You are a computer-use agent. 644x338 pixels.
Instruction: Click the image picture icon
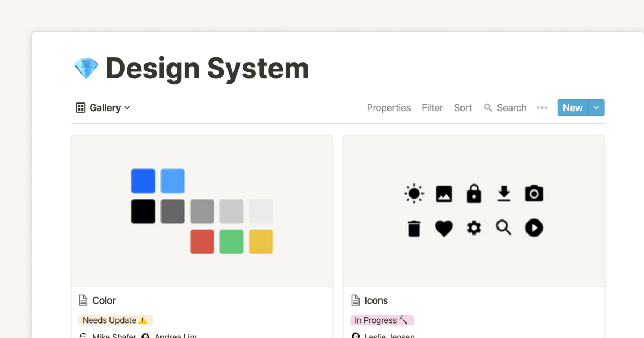pyautogui.click(x=444, y=194)
